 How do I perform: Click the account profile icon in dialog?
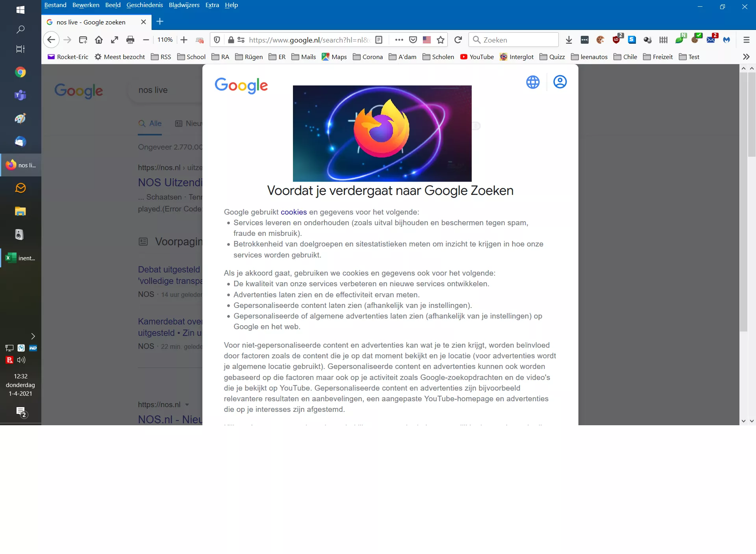[560, 82]
